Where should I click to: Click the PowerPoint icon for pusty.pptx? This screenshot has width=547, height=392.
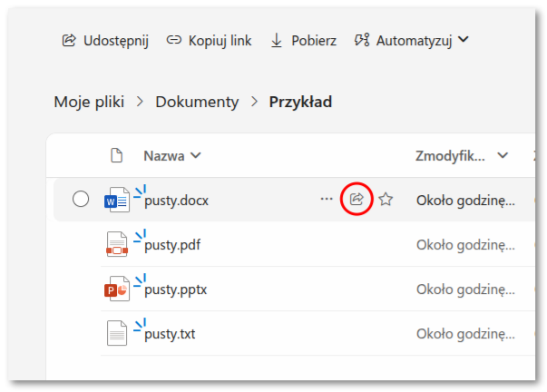117,289
